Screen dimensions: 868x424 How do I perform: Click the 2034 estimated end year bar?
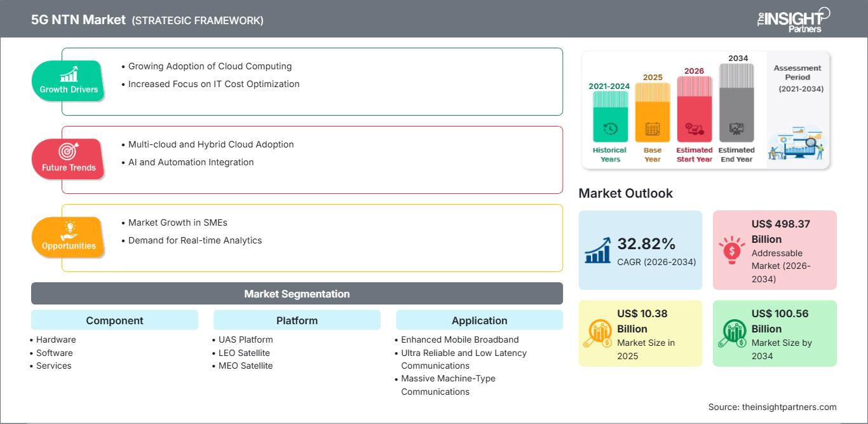(736, 102)
